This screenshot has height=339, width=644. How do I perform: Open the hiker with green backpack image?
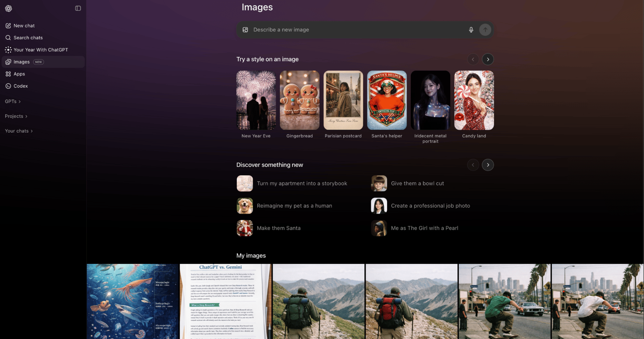point(319,301)
